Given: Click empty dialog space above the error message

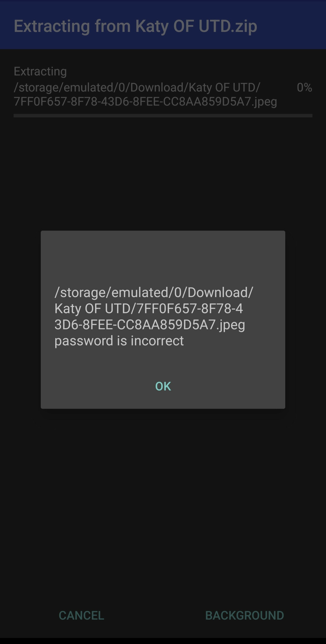Looking at the screenshot, I should point(163,258).
